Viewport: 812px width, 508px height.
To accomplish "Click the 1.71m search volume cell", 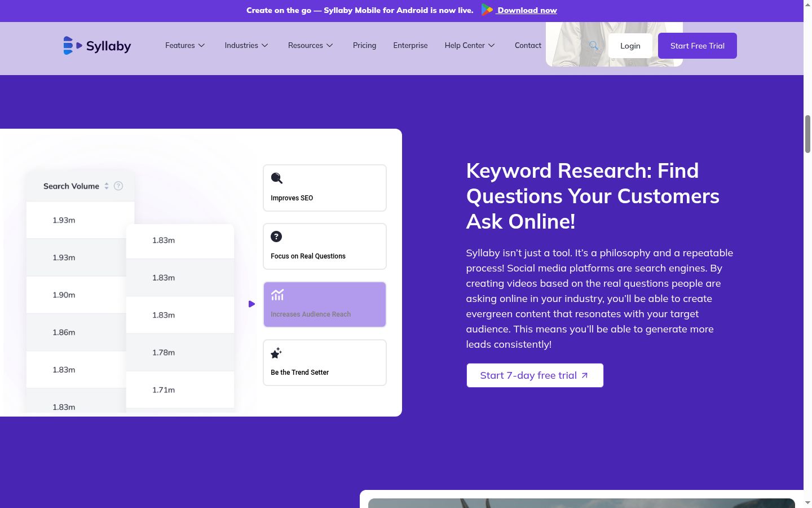I will click(x=180, y=389).
